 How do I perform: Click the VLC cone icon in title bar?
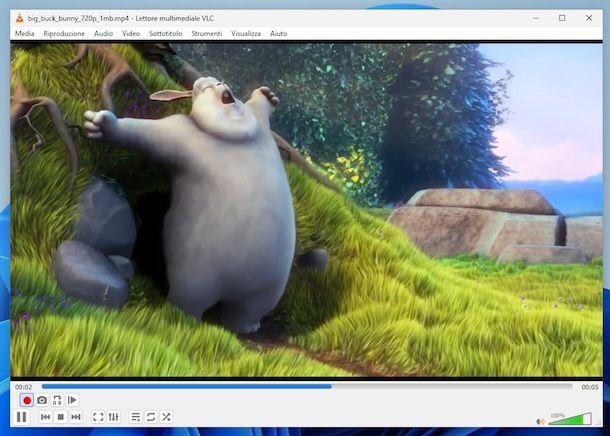click(x=19, y=18)
